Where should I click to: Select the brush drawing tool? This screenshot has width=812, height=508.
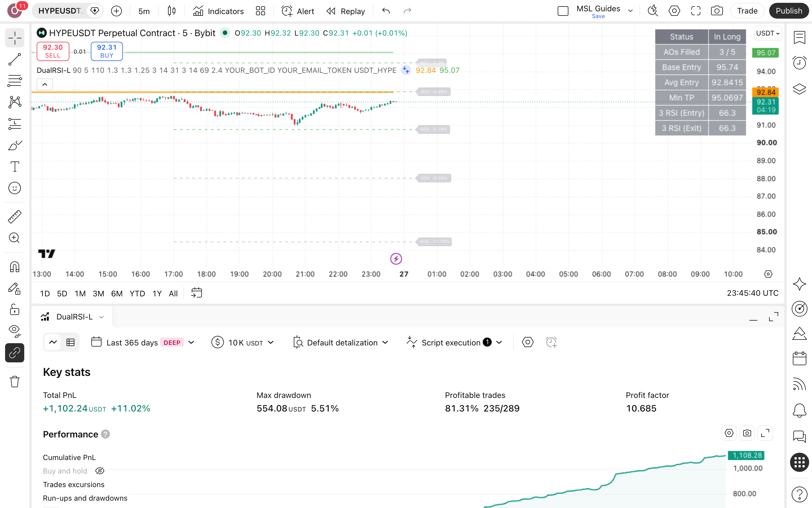[15, 145]
